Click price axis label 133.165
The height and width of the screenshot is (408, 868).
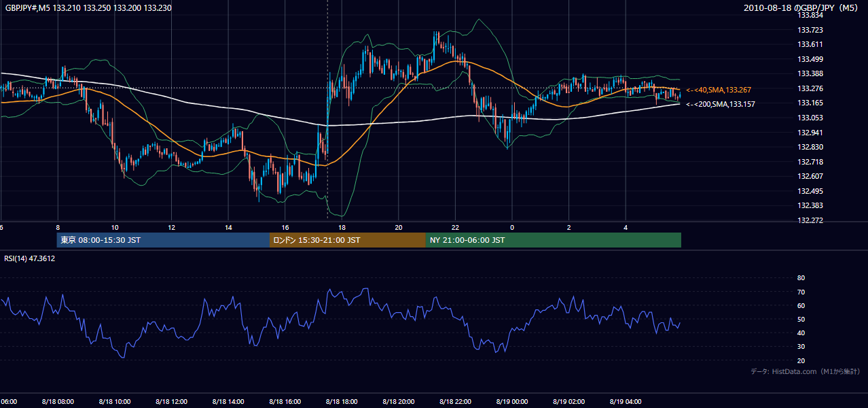[x=810, y=103]
